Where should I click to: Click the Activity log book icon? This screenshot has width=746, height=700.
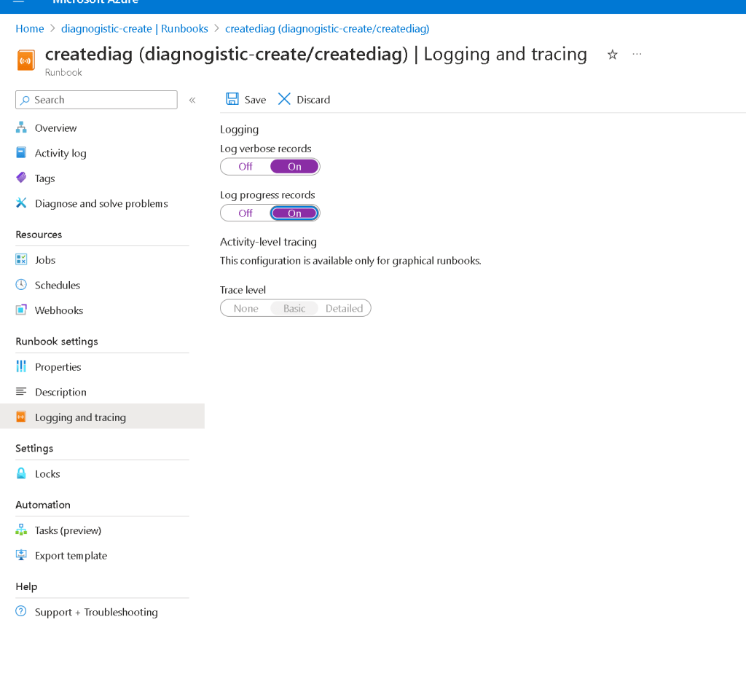21,153
